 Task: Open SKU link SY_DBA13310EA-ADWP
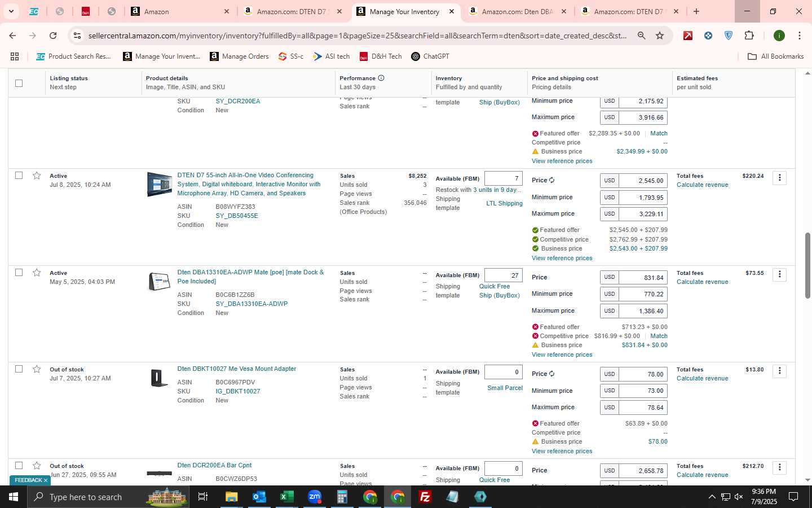251,304
